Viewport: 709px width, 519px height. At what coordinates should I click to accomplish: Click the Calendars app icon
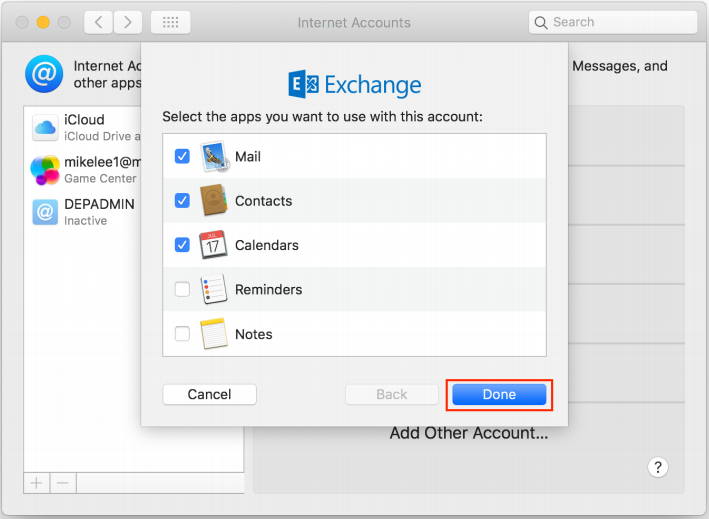[213, 245]
